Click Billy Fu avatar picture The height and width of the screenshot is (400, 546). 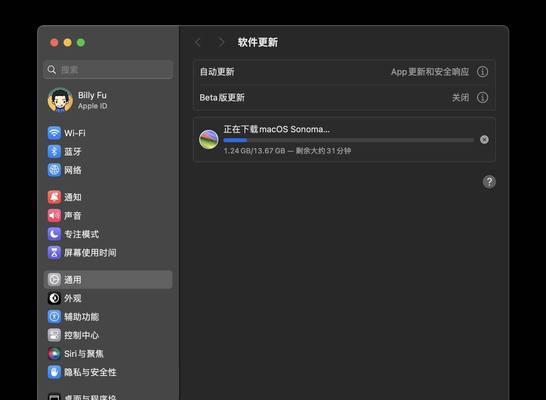coord(60,100)
